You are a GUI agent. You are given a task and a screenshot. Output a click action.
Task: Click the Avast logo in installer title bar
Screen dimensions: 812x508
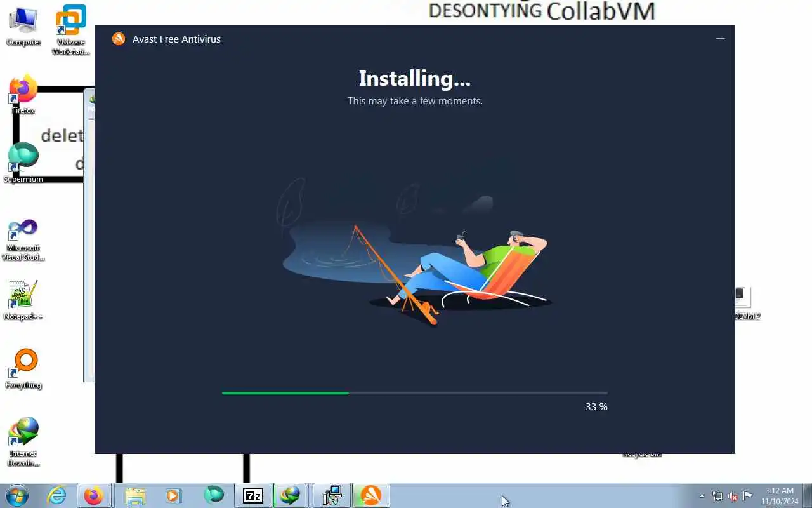coord(119,39)
